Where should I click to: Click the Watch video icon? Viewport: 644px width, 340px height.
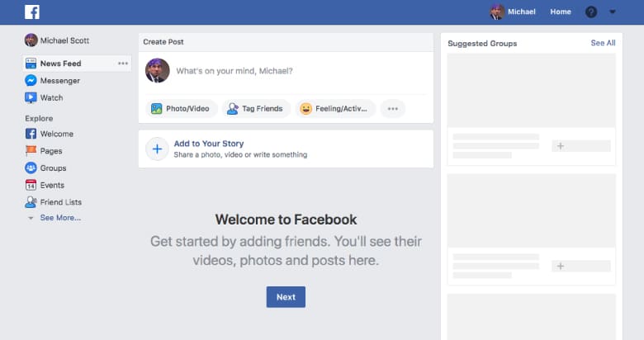[x=31, y=97]
